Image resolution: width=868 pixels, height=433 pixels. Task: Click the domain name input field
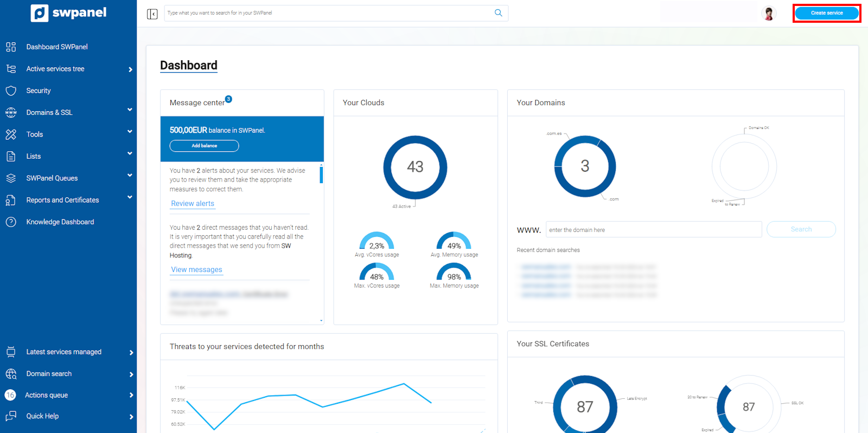tap(653, 230)
